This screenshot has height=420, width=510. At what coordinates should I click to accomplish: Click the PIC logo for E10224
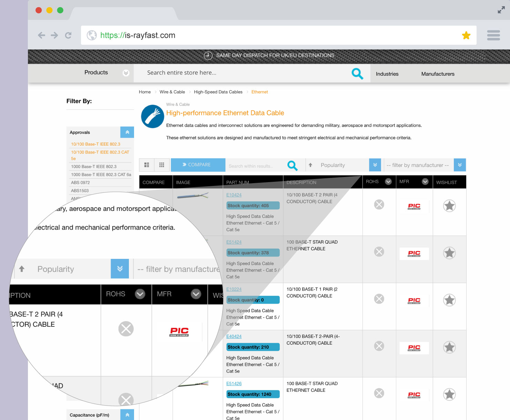point(414,301)
